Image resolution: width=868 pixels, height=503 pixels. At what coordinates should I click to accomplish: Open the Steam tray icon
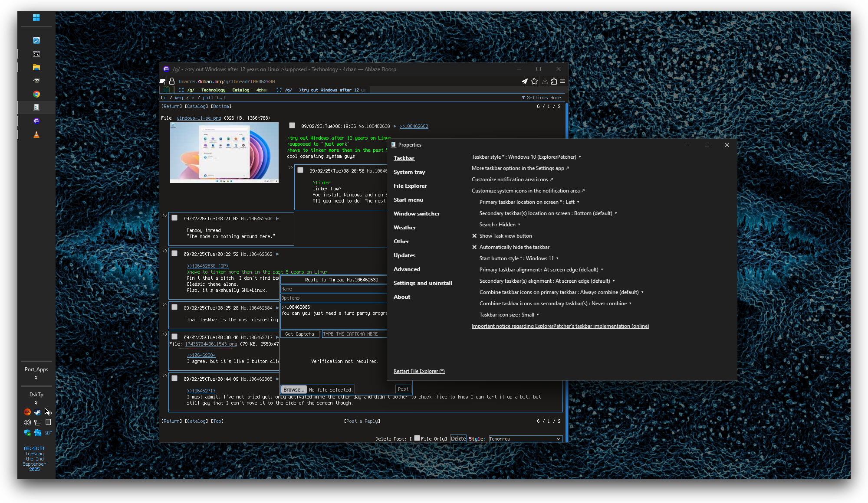pos(38,412)
